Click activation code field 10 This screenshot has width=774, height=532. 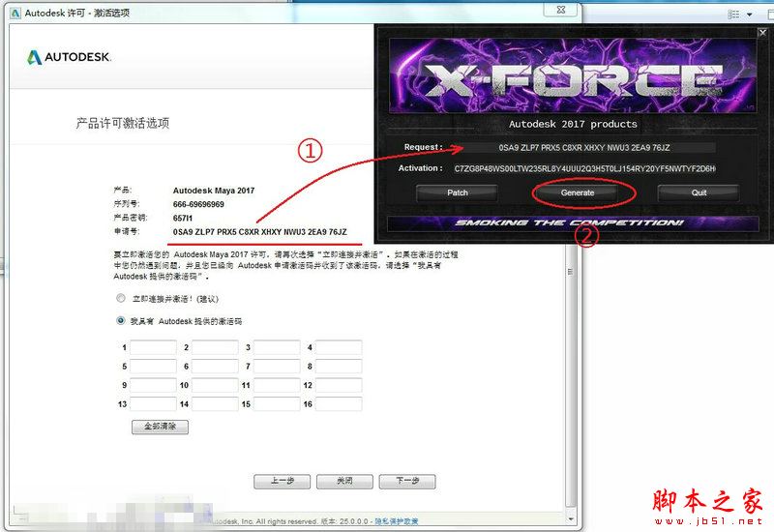215,385
